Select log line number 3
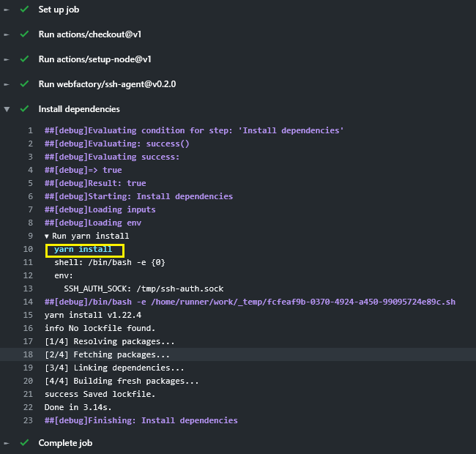The width and height of the screenshot is (476, 454). [30, 157]
